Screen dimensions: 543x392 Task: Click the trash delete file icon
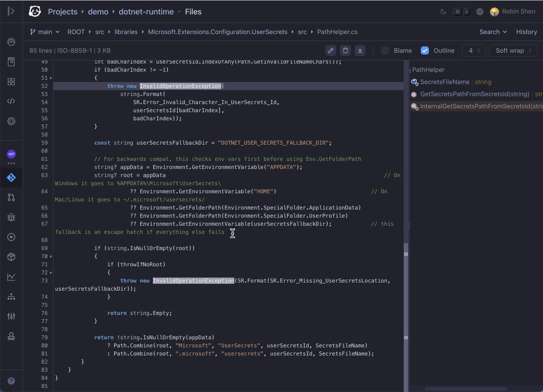pyautogui.click(x=345, y=50)
